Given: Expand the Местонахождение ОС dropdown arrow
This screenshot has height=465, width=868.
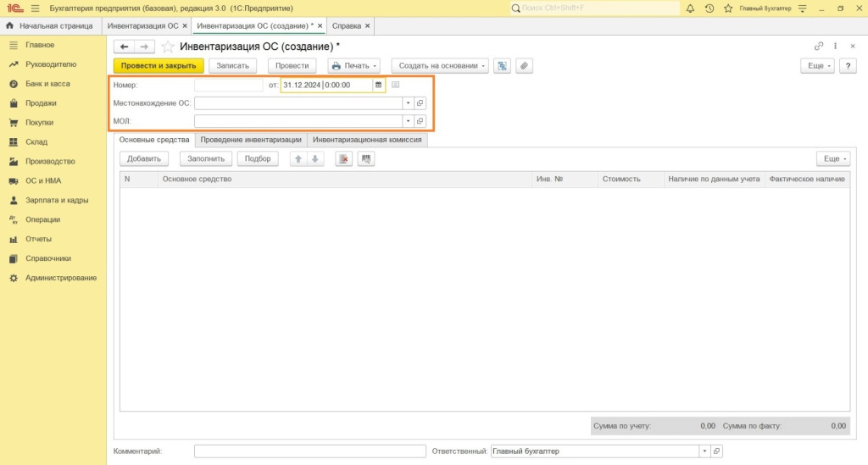Looking at the screenshot, I should (x=408, y=102).
